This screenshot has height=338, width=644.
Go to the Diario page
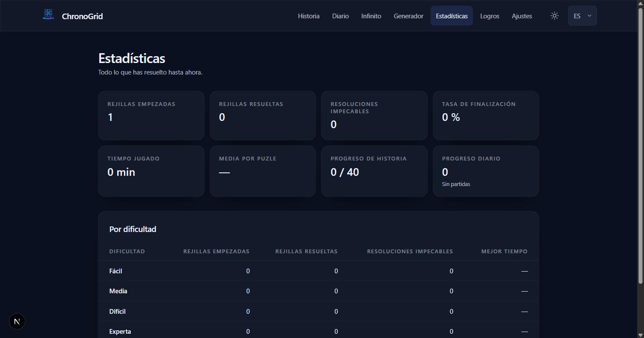(x=340, y=16)
